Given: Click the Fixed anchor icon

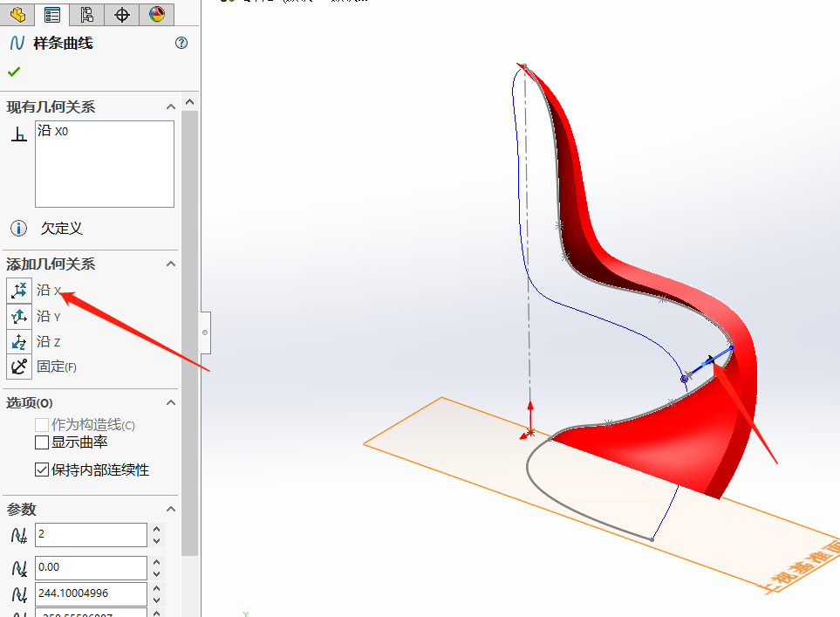Looking at the screenshot, I should [19, 367].
